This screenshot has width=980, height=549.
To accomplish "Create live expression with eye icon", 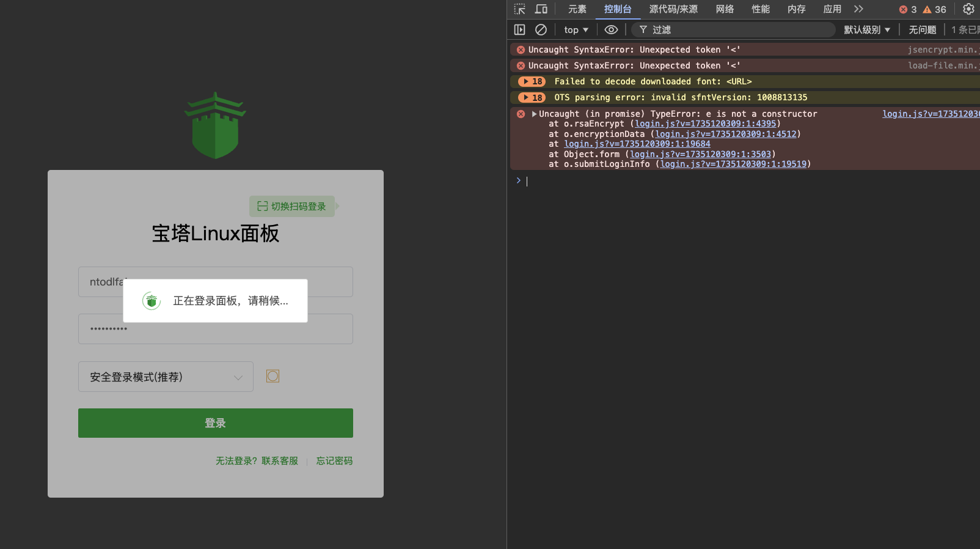I will (x=611, y=29).
